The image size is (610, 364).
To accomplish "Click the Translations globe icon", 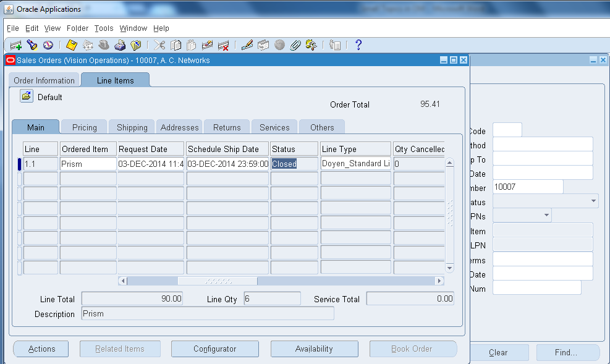I will 279,45.
